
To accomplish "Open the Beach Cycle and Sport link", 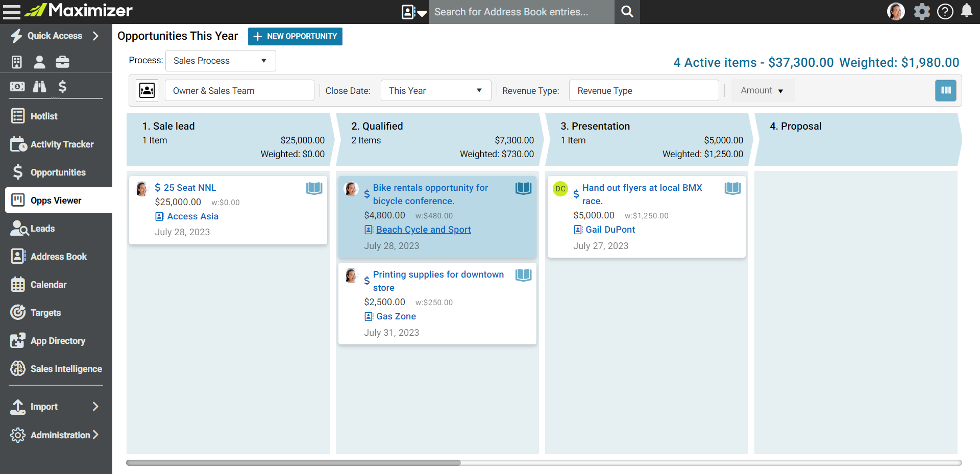I will [x=423, y=230].
